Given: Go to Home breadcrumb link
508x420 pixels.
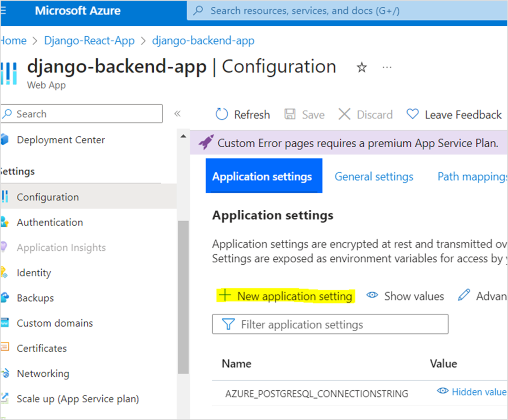Looking at the screenshot, I should coord(13,41).
